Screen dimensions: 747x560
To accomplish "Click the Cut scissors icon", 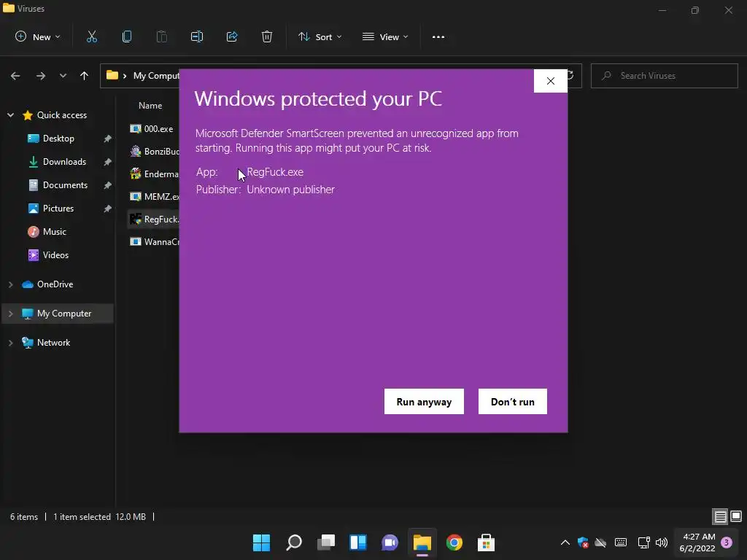I will tap(91, 36).
